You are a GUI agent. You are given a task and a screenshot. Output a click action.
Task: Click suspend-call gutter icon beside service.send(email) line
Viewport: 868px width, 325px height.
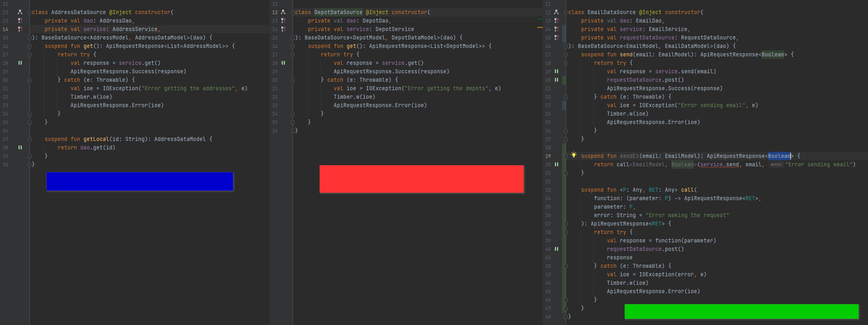[556, 71]
